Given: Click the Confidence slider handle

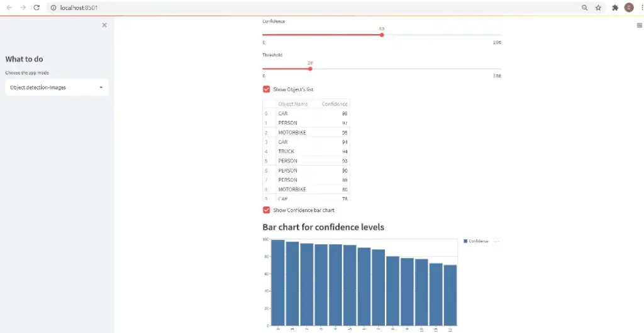Looking at the screenshot, I should tap(382, 35).
